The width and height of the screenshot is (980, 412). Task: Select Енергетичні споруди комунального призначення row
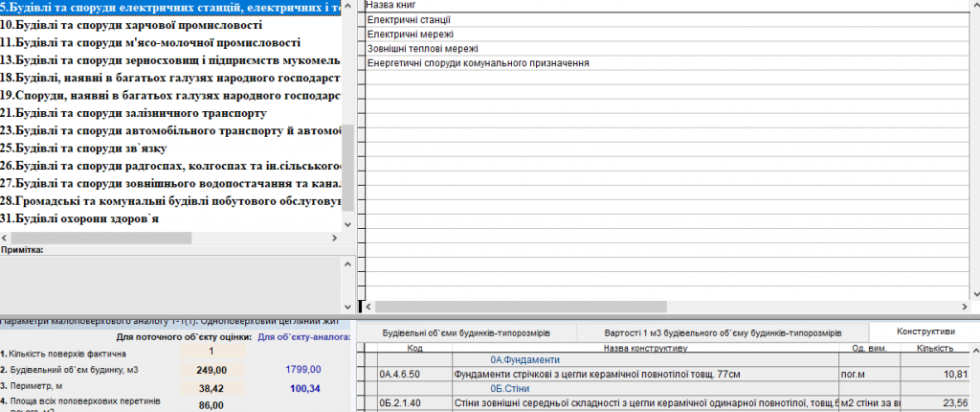pos(666,62)
